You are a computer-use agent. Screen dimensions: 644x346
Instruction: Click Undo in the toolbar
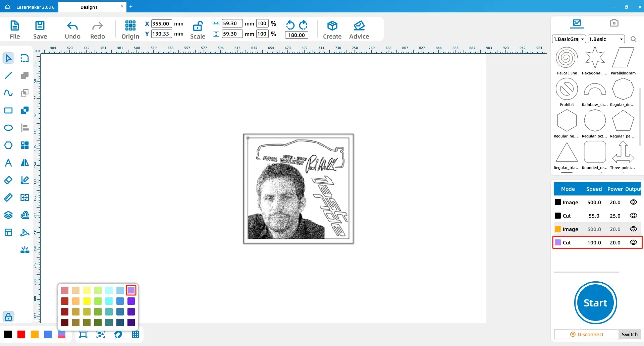tap(72, 30)
